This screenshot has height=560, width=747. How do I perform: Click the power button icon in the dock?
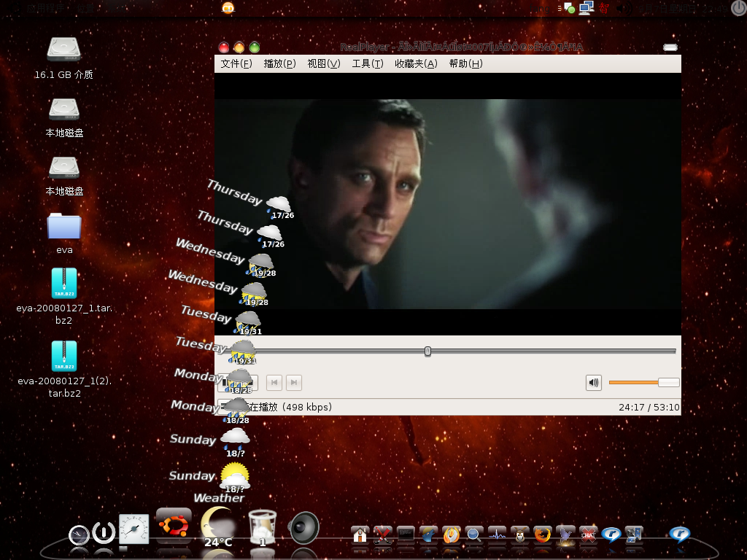point(104,532)
